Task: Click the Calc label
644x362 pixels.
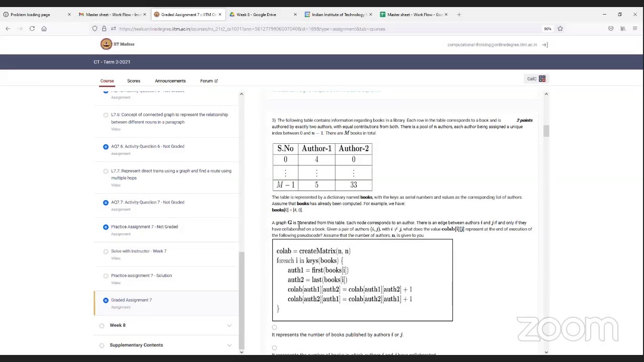Action: coord(531,79)
